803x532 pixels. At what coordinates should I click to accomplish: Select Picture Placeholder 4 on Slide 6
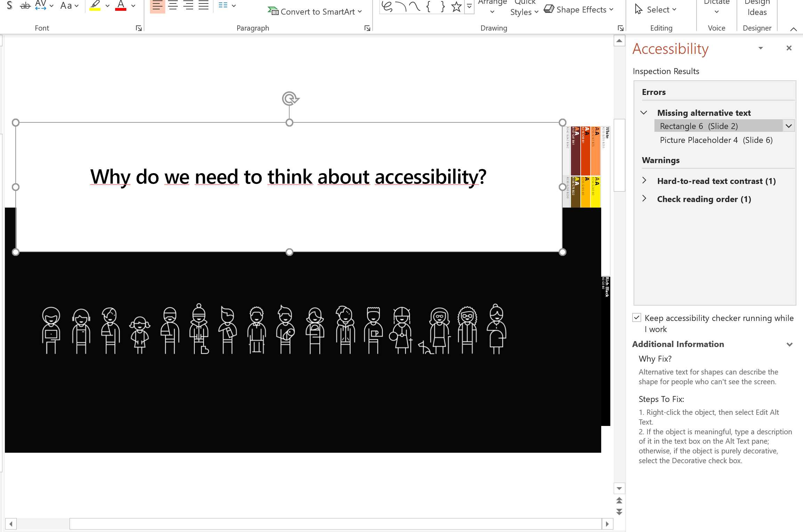pyautogui.click(x=716, y=140)
